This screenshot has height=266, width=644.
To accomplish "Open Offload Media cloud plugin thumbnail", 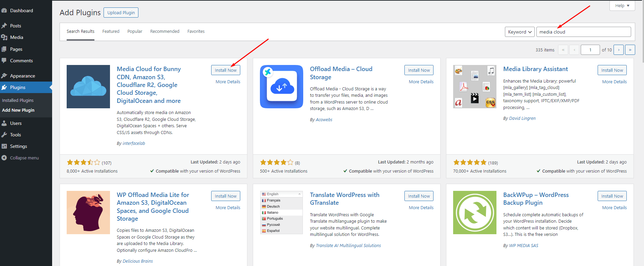I will coord(281,87).
